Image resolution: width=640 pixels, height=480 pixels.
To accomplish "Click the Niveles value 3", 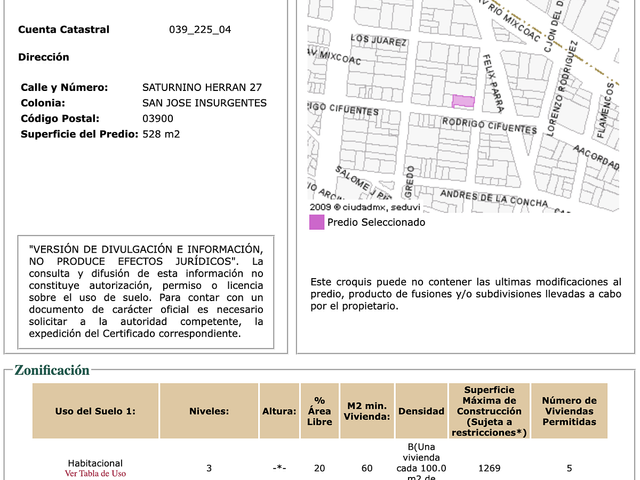I will tap(209, 468).
